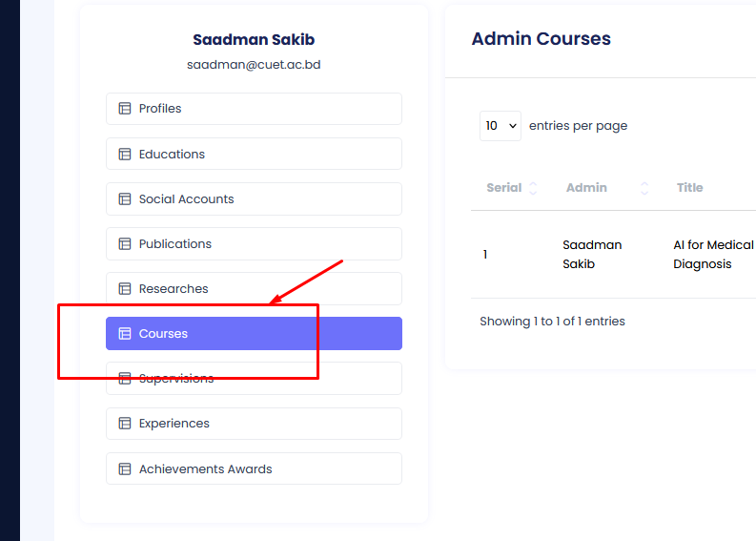Image resolution: width=756 pixels, height=541 pixels.
Task: Click the Researches table icon
Action: click(x=124, y=289)
